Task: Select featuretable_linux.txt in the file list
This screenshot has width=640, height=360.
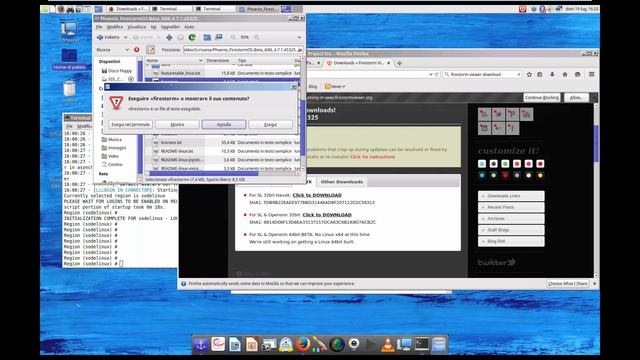Action: 180,73
